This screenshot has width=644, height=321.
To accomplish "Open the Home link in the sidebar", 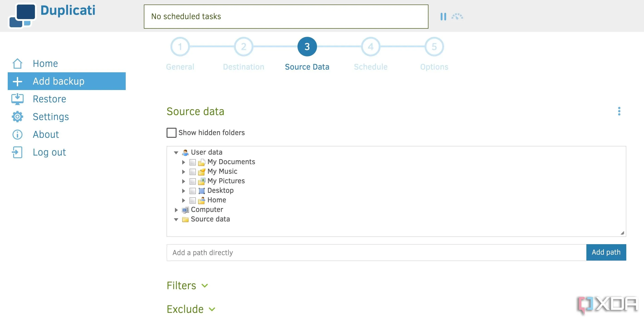I will (x=45, y=64).
